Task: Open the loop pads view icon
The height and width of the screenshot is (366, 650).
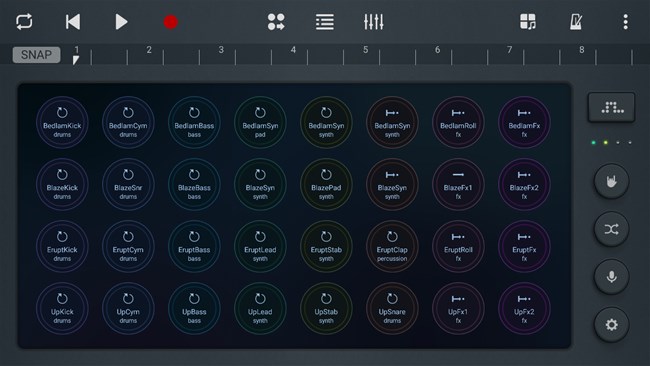Action: 276,22
